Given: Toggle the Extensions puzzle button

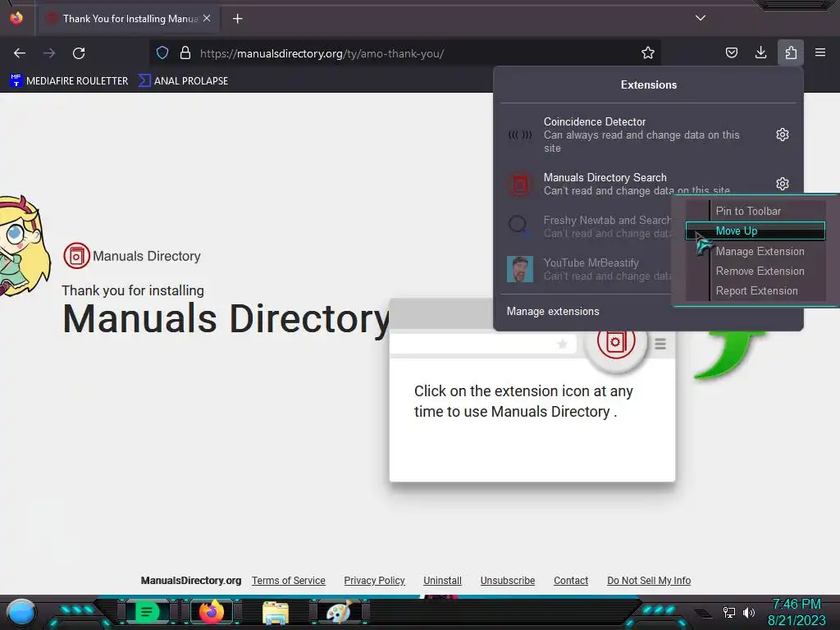Looking at the screenshot, I should [x=791, y=52].
